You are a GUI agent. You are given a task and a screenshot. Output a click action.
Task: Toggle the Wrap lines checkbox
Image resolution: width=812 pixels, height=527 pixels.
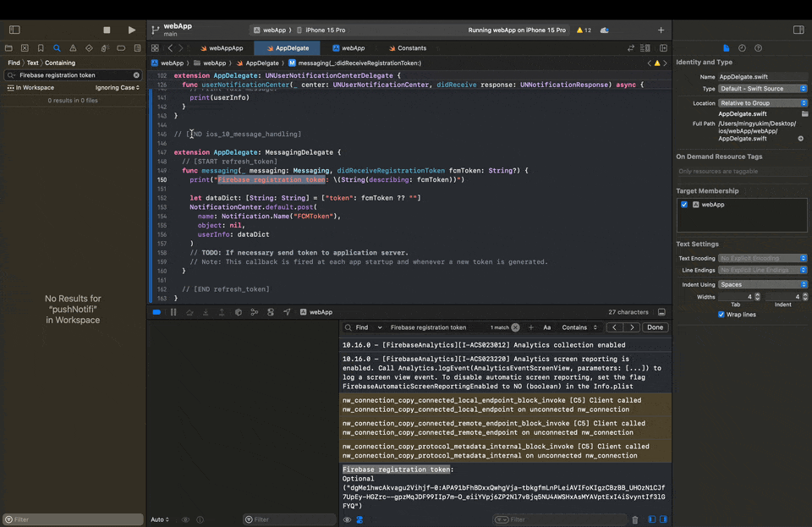(x=721, y=315)
